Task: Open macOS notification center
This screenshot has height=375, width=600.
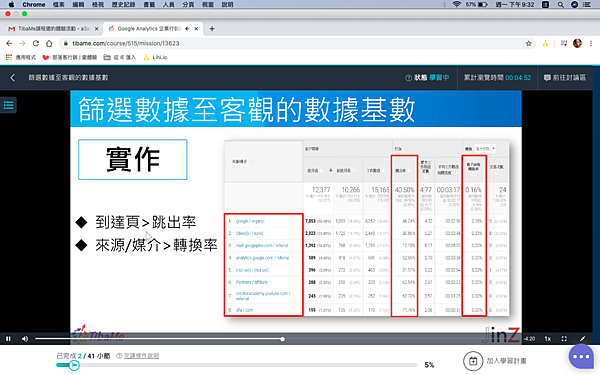Action: [x=587, y=5]
